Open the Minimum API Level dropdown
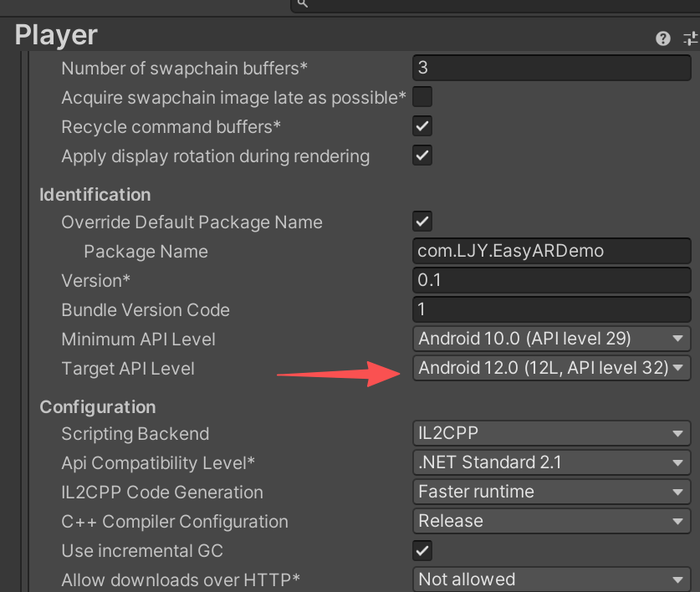The width and height of the screenshot is (700, 592). [x=551, y=339]
